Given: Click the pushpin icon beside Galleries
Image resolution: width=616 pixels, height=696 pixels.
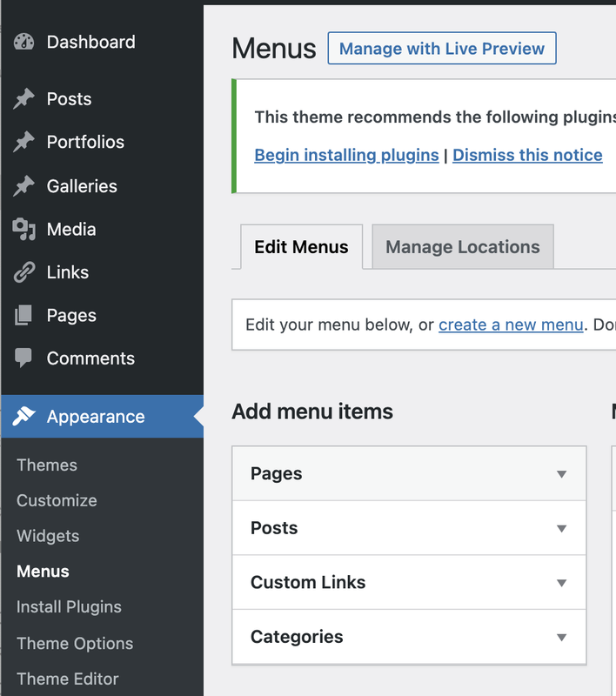Looking at the screenshot, I should click(23, 186).
